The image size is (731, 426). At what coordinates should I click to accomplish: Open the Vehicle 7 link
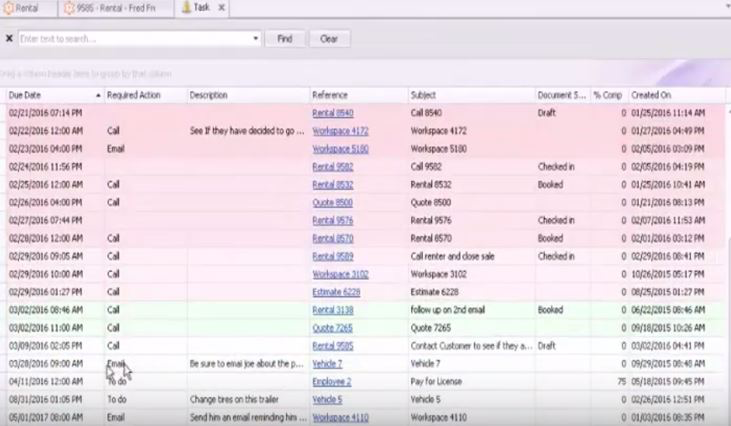(x=327, y=364)
